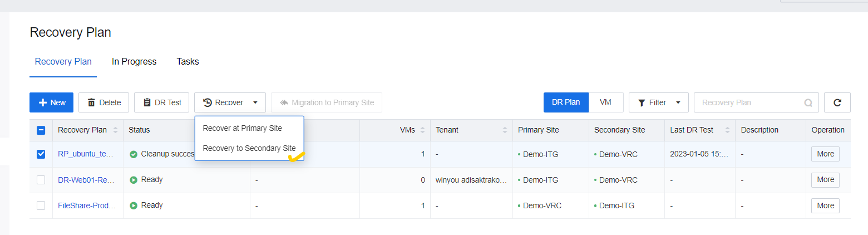Click Cleanup success status icon
The image size is (868, 235).
coord(134,154)
